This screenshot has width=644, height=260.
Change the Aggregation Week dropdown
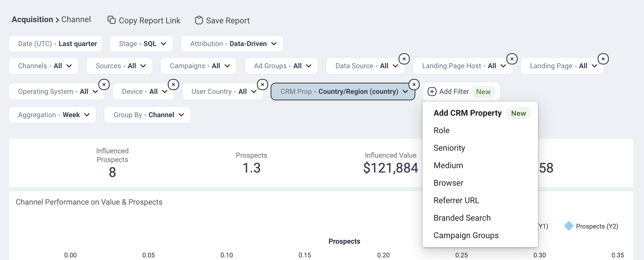52,115
